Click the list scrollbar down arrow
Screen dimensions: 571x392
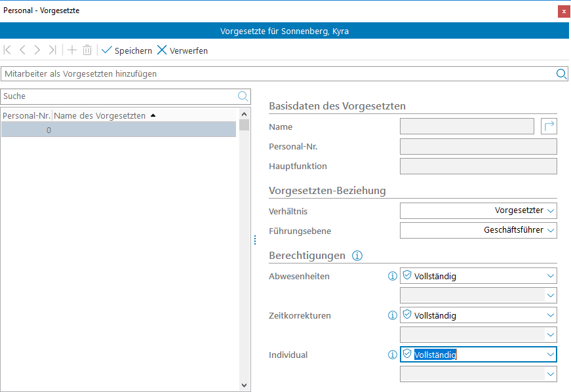[245, 385]
